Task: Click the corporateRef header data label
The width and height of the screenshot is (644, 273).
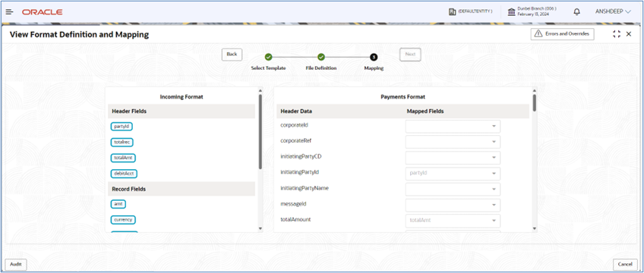Action: [x=296, y=140]
